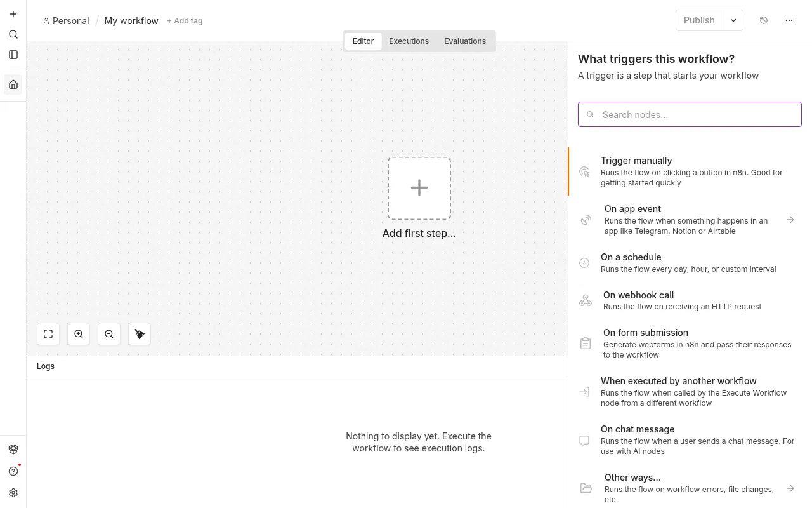Switch to the Evaluations tab
812x508 pixels.
(x=465, y=41)
